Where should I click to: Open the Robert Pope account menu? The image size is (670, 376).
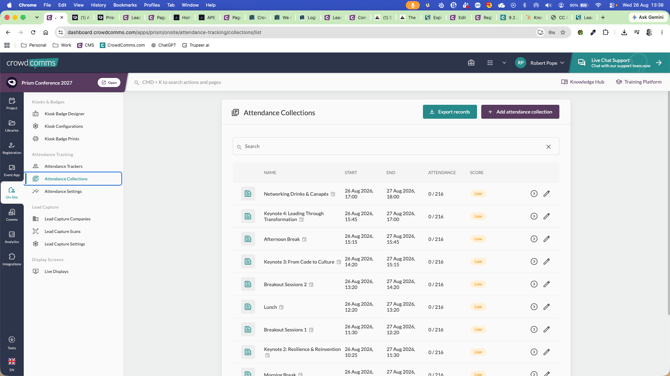[x=540, y=63]
